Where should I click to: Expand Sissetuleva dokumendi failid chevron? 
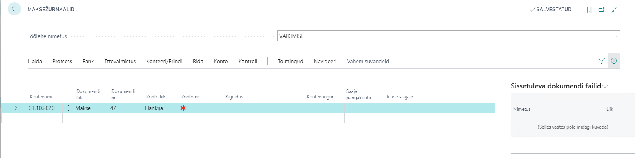[605, 86]
